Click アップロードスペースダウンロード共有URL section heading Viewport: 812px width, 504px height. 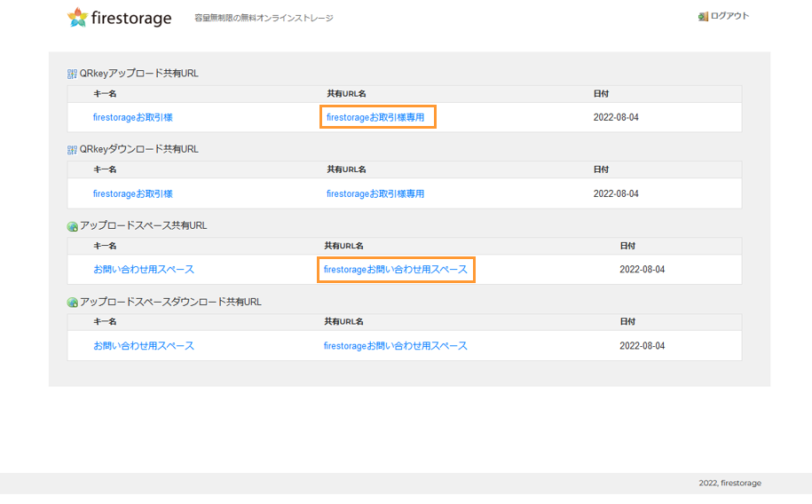[170, 302]
